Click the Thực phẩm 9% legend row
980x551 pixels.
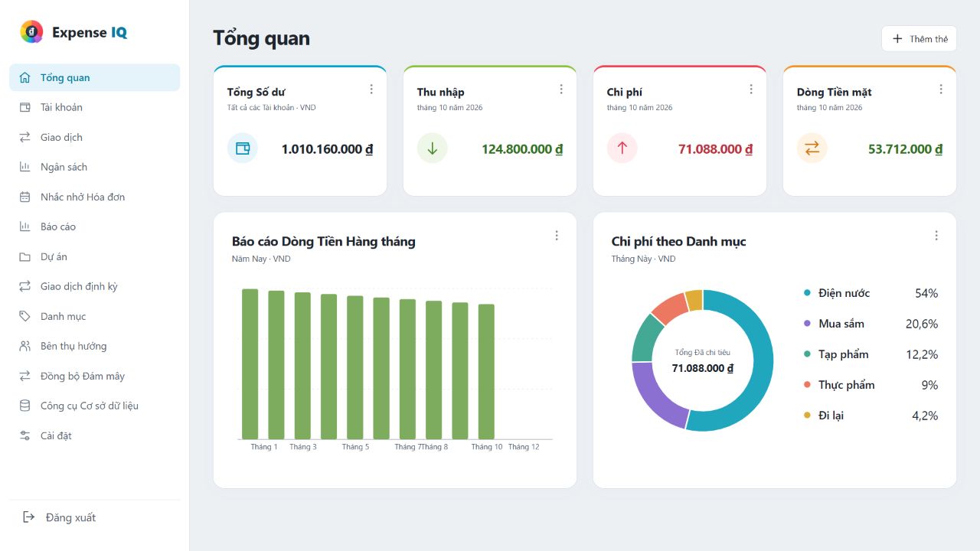[x=871, y=385]
